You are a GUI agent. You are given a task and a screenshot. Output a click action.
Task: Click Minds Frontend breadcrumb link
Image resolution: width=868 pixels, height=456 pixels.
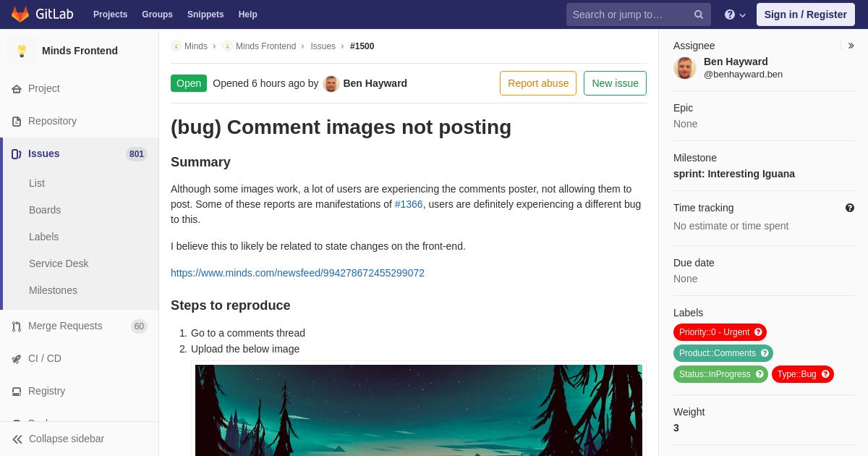[265, 46]
